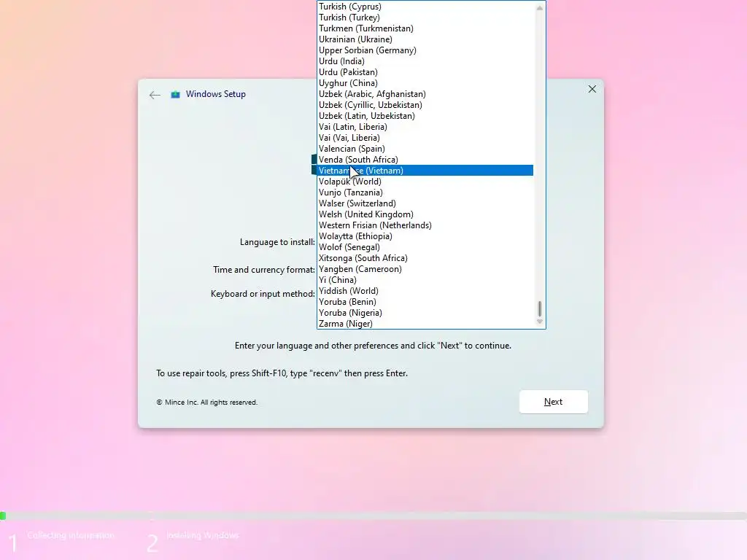Close the Windows Setup dialog
Viewport: 747px width, 560px height.
coord(592,89)
